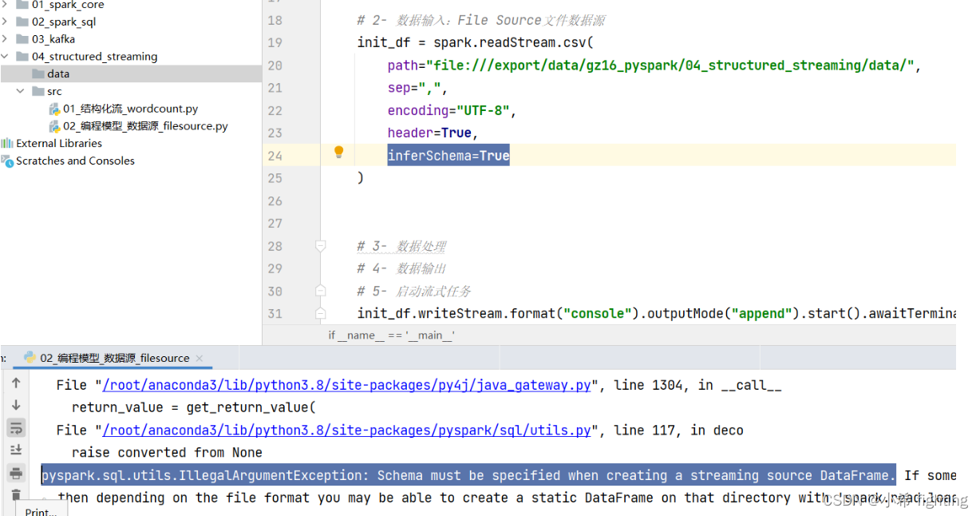Click the file:///export/data path string

tap(670, 65)
